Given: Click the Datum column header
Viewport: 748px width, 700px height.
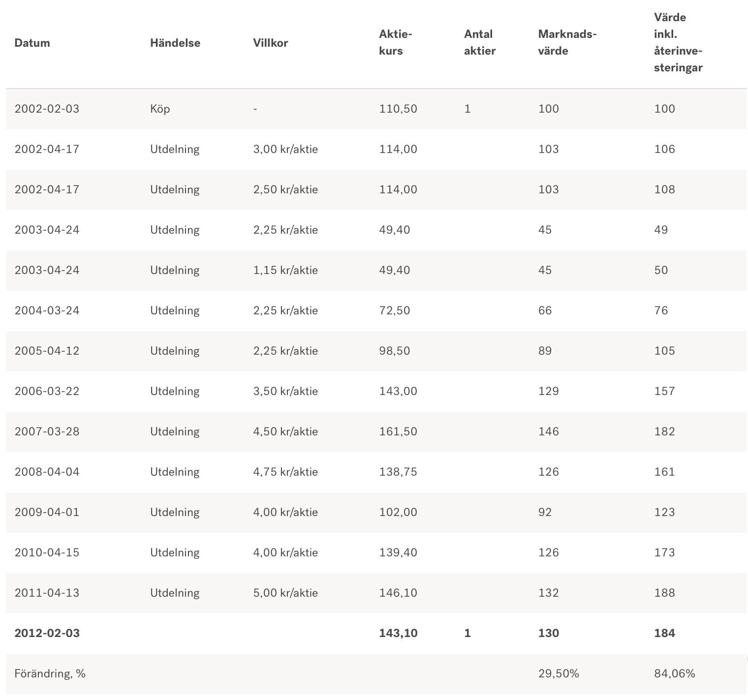Looking at the screenshot, I should (x=32, y=43).
